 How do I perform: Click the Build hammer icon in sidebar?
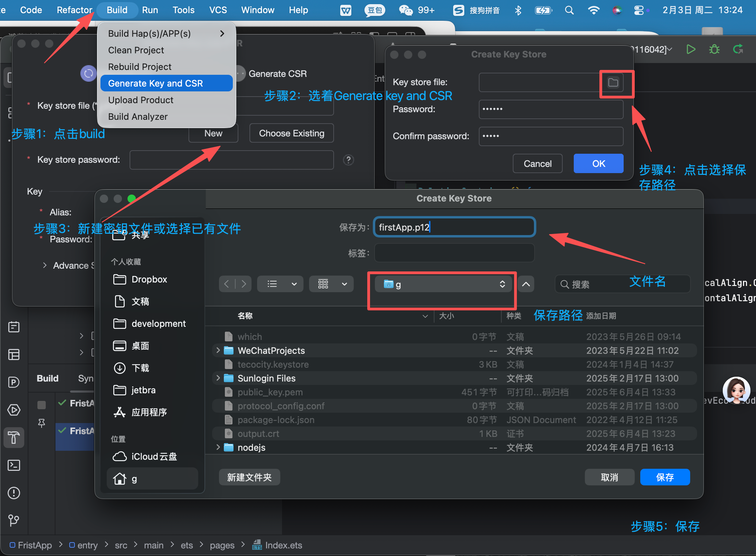point(14,437)
